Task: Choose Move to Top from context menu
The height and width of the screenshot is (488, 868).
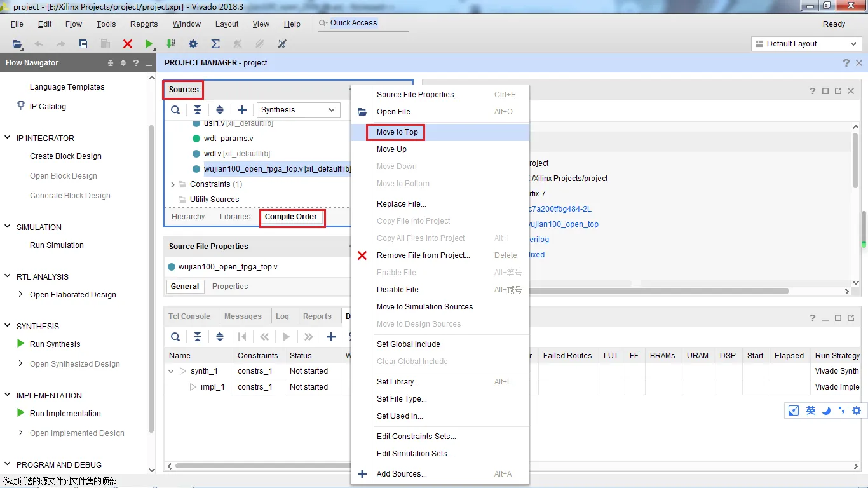Action: pyautogui.click(x=440, y=132)
